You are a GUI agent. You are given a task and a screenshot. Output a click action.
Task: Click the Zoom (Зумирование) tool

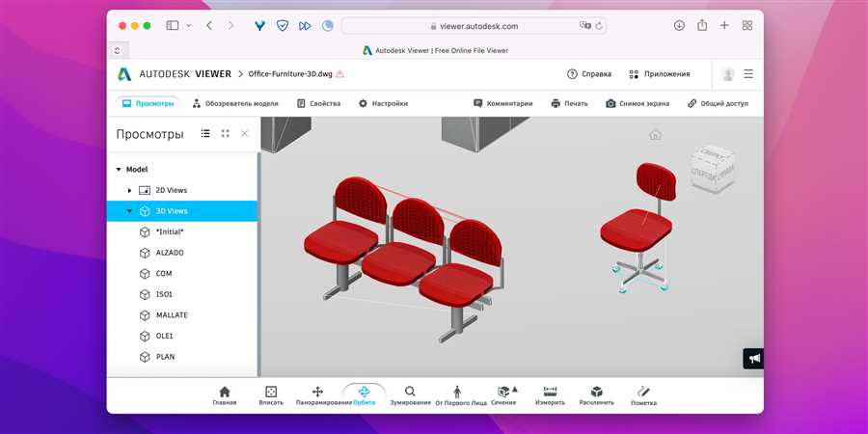[x=410, y=393]
